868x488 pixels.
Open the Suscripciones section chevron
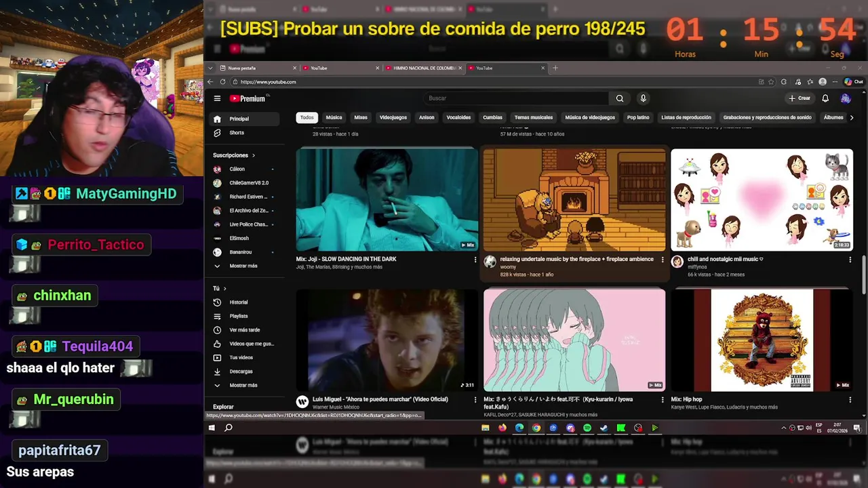point(254,155)
